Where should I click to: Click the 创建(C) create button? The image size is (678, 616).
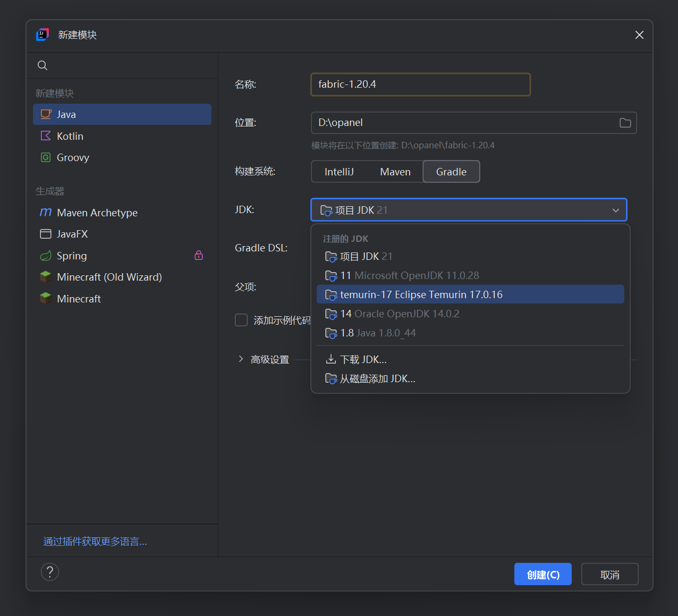(543, 575)
